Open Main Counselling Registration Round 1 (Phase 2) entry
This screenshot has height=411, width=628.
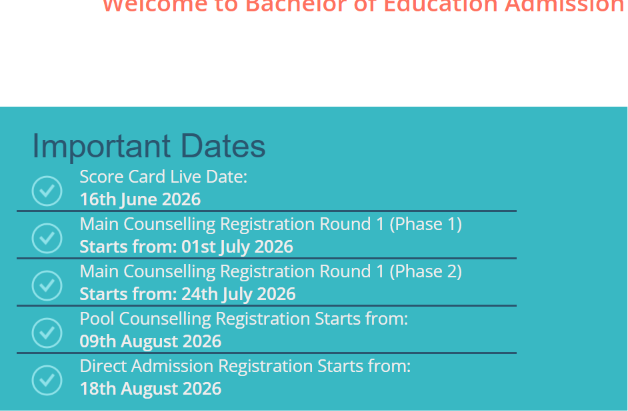click(271, 271)
